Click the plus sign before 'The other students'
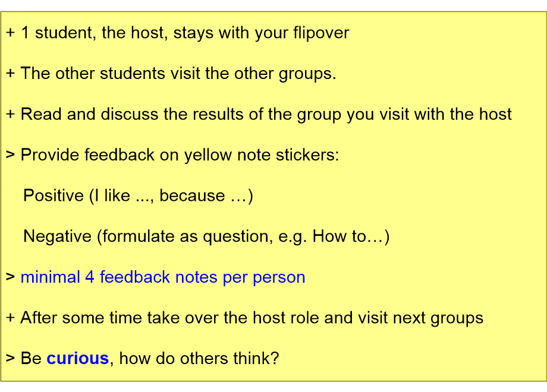Viewport: 547px width, 392px height. pyautogui.click(x=11, y=74)
